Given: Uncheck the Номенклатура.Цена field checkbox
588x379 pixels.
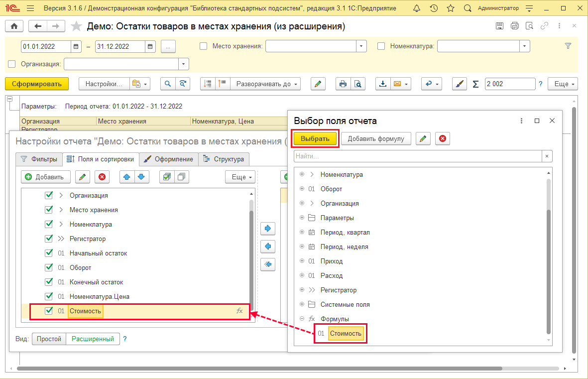Looking at the screenshot, I should point(49,296).
